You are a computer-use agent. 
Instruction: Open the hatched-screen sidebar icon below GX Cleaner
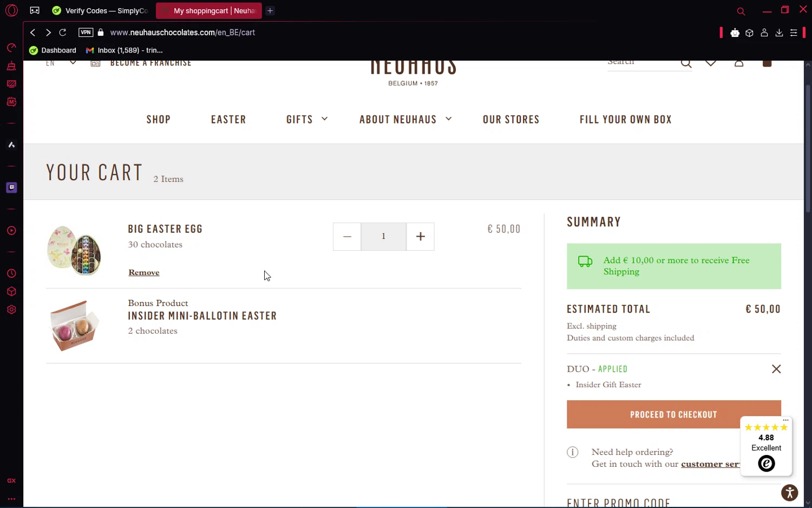(x=11, y=84)
